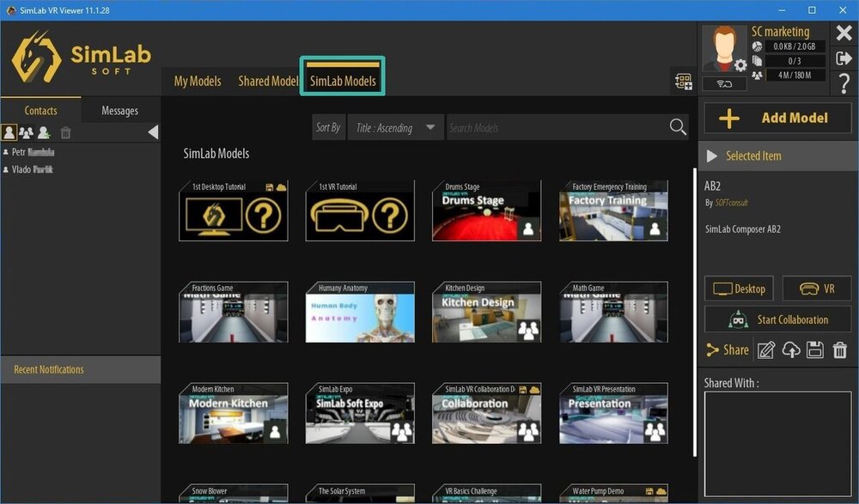Click the save icon next to upload
Image resolution: width=859 pixels, height=504 pixels.
pos(813,350)
